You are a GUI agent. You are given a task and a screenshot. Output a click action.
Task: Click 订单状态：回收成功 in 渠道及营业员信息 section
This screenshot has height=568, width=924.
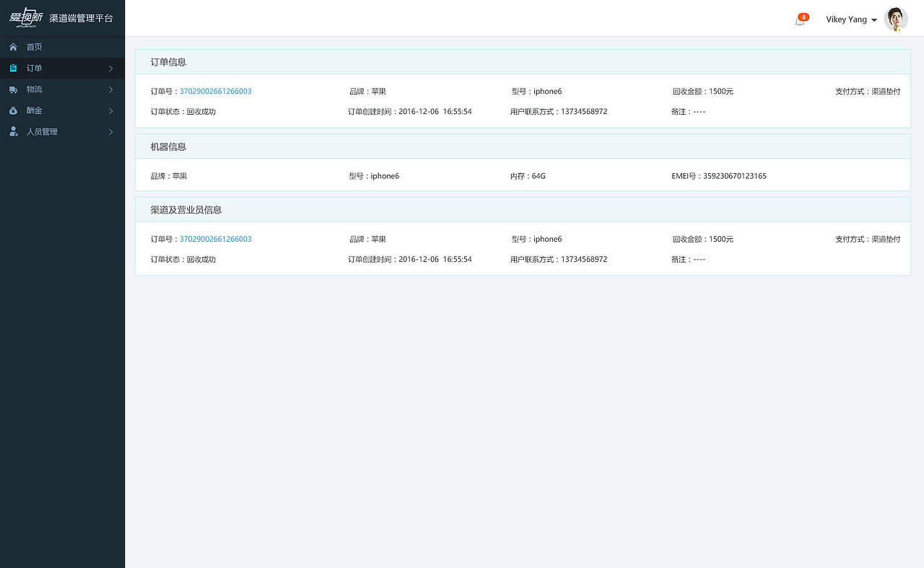pos(183,259)
